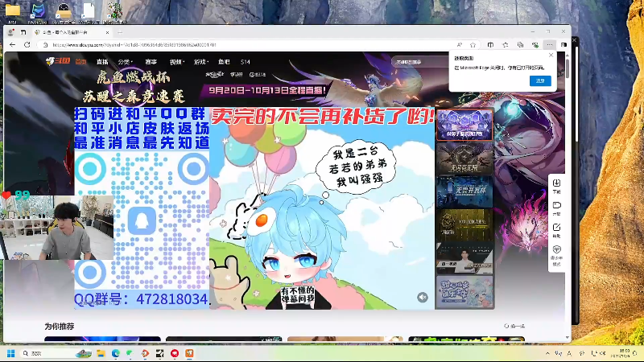Expand the 分类 navigation dropdown
Screen dimensions: 644x362
(126, 62)
